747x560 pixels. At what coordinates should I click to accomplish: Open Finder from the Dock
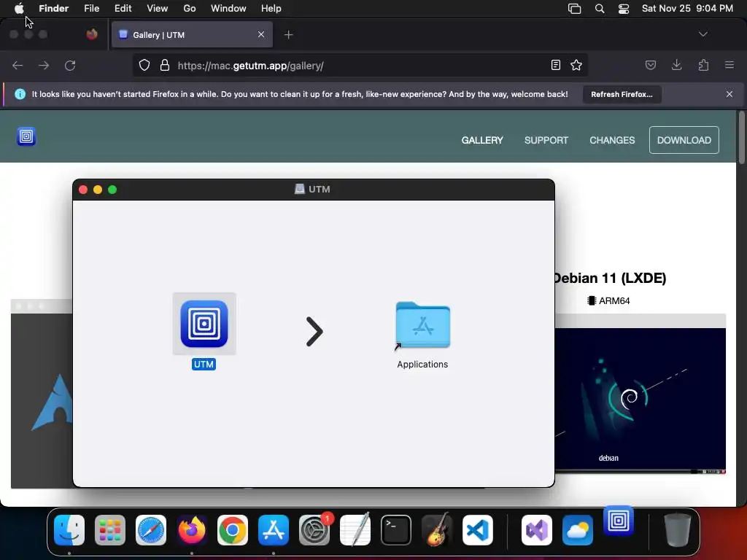click(x=69, y=530)
